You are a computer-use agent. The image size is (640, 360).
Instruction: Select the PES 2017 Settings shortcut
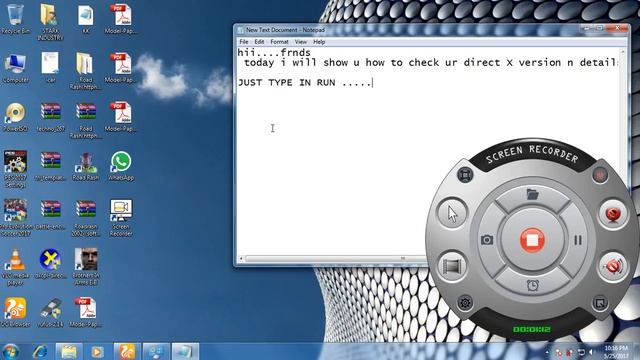[x=16, y=169]
